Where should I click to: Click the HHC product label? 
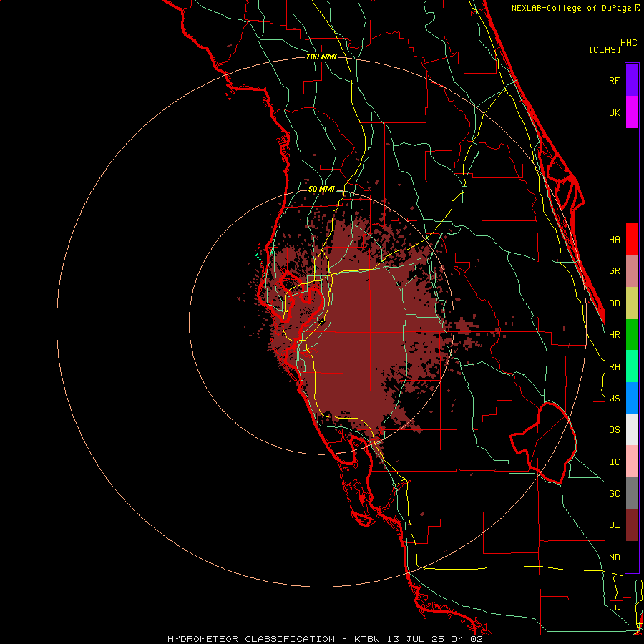(x=629, y=43)
